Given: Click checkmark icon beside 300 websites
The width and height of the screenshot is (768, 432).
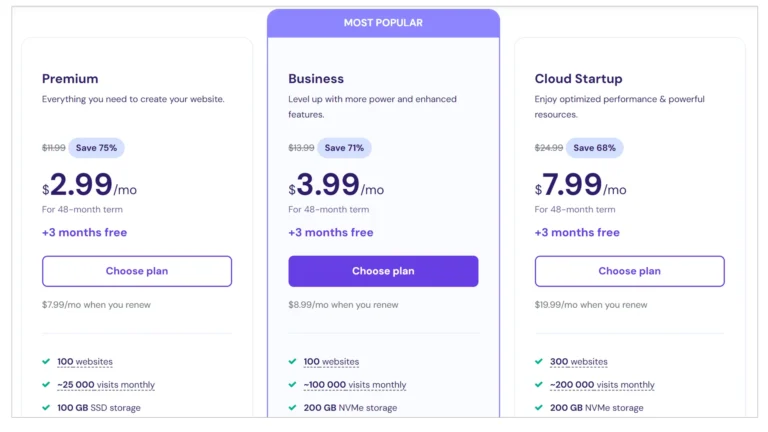Looking at the screenshot, I should click(539, 361).
